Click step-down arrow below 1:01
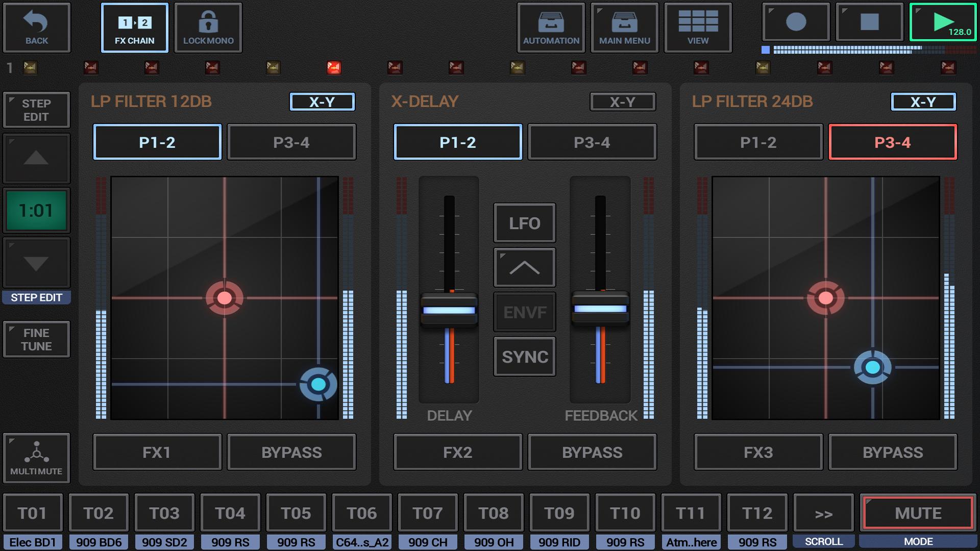Viewport: 980px width, 551px height. click(36, 263)
